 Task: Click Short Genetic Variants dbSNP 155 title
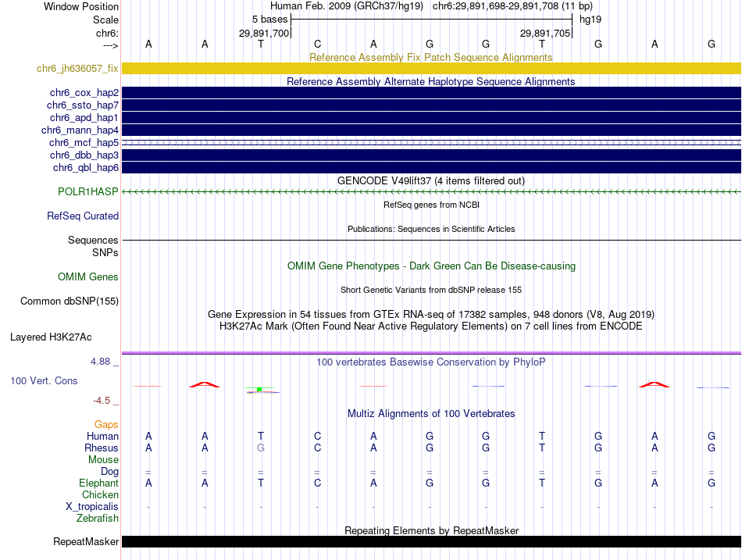coord(431,290)
